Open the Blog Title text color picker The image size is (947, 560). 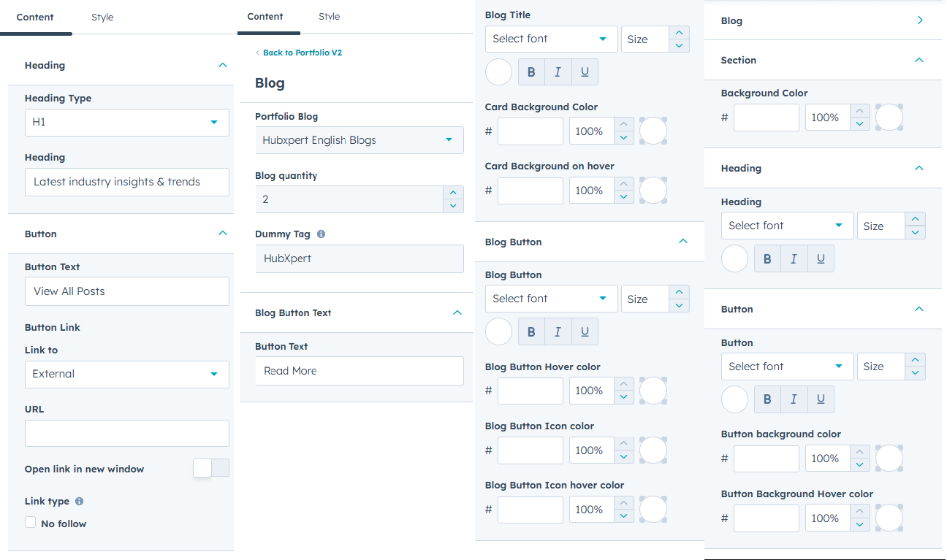coord(499,72)
